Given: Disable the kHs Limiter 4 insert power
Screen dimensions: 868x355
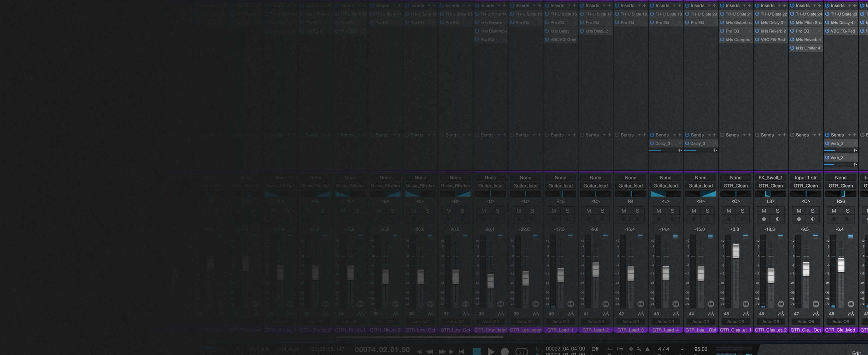Looking at the screenshot, I should (x=792, y=48).
